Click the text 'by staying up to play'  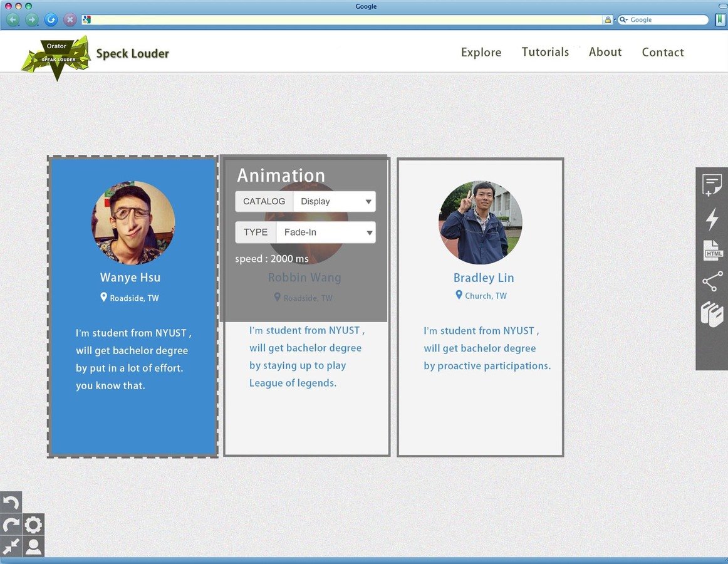[298, 365]
